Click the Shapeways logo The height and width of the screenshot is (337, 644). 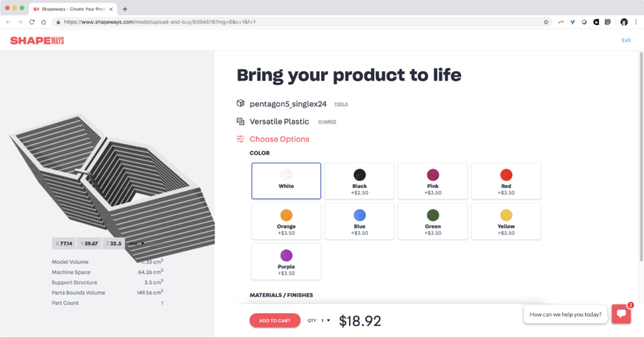pyautogui.click(x=38, y=41)
